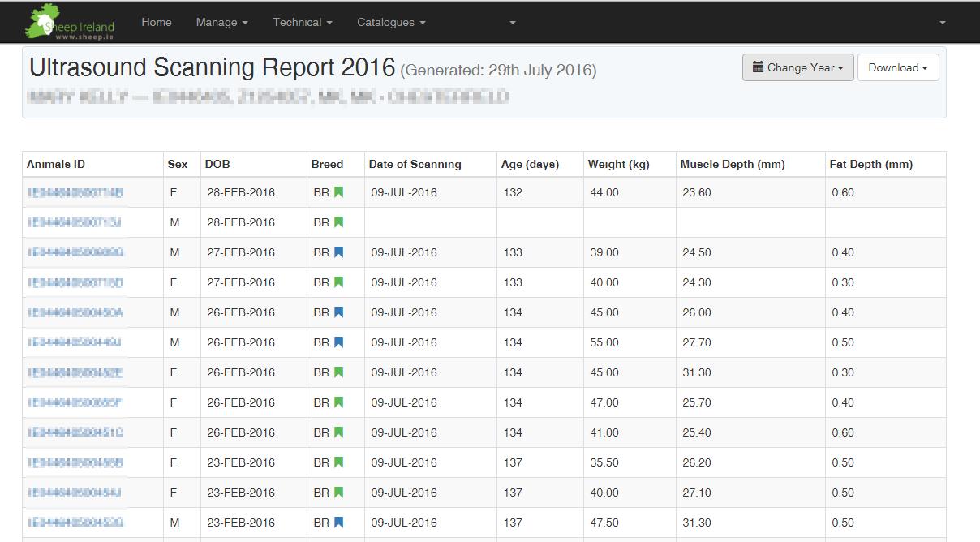The width and height of the screenshot is (980, 542).
Task: Go to the Home page
Action: coord(157,23)
